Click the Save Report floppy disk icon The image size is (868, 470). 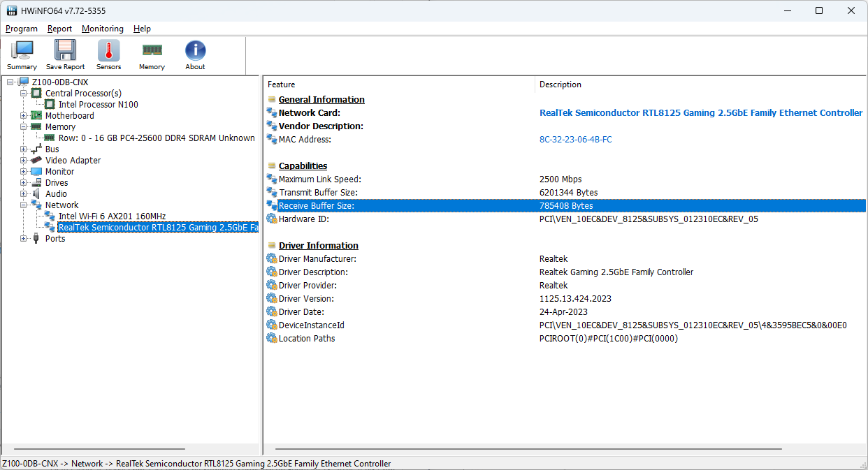pos(65,51)
